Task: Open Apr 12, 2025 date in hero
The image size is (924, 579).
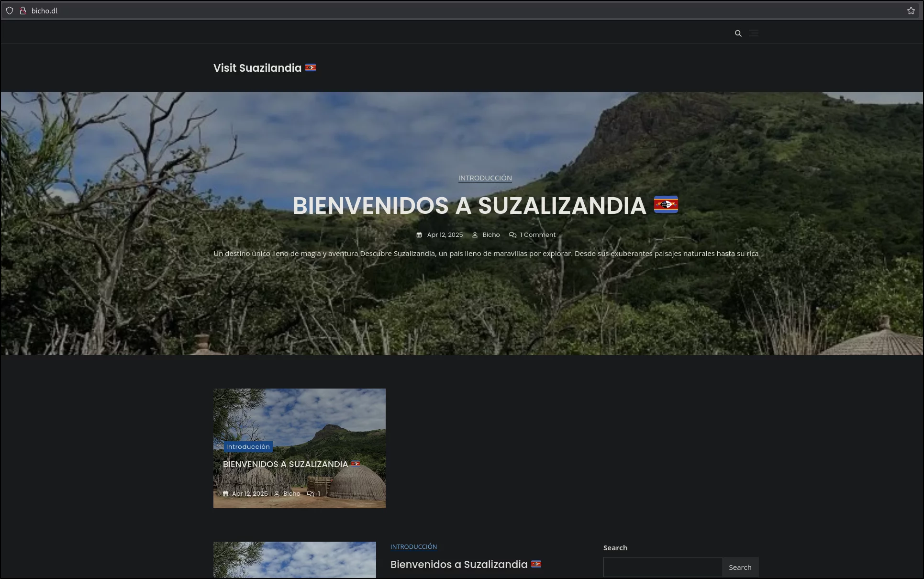Action: (x=445, y=235)
